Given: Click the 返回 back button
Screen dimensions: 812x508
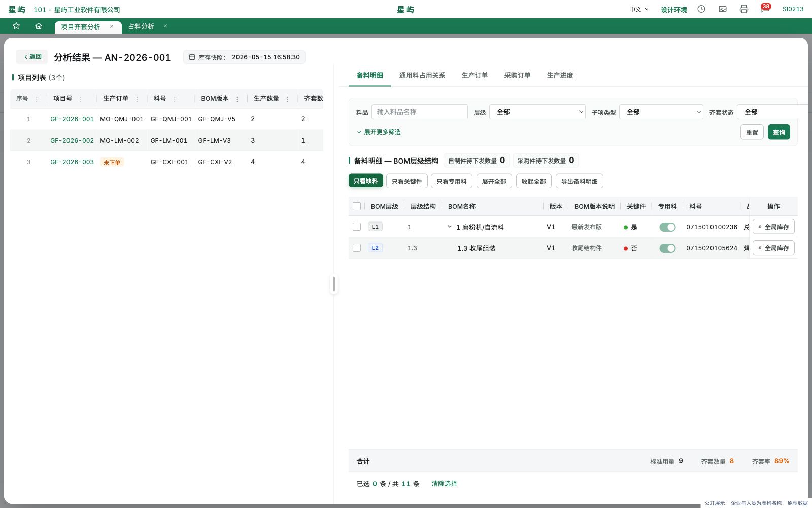Looking at the screenshot, I should click(x=32, y=57).
